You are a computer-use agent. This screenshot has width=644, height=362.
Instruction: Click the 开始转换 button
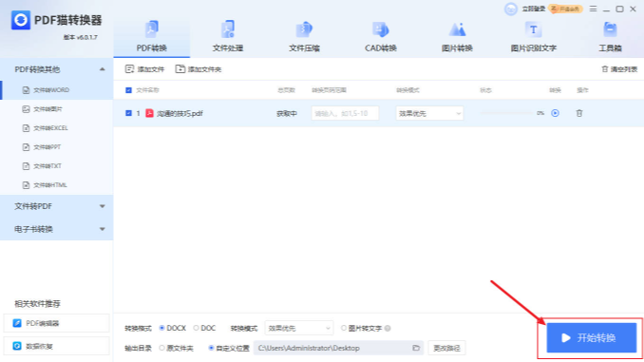[x=592, y=337]
